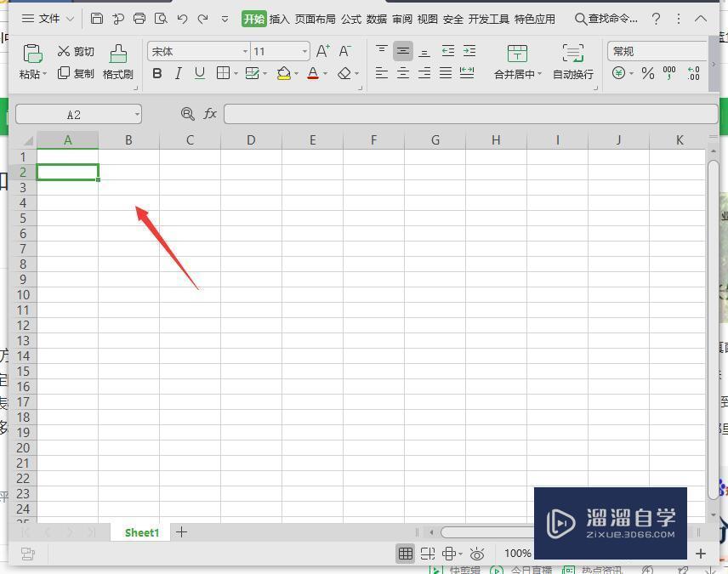
Task: Click the increase decimal places icon
Action: pyautogui.click(x=692, y=73)
